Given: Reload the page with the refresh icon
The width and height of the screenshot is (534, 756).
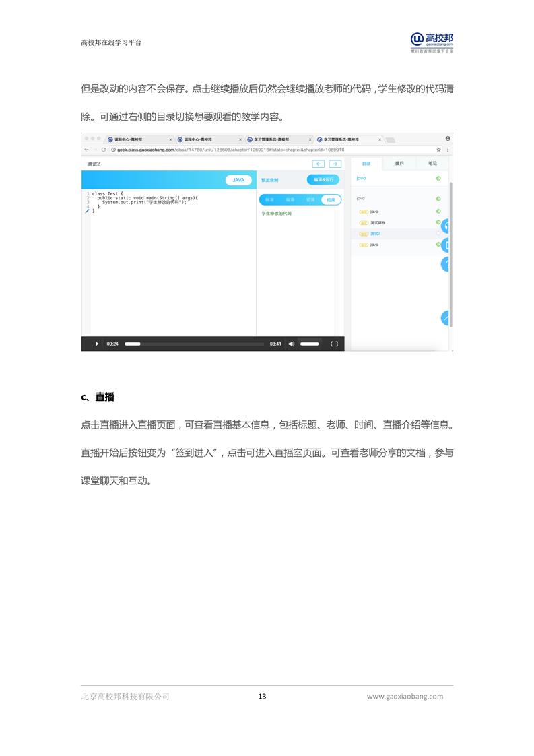Looking at the screenshot, I should [104, 150].
